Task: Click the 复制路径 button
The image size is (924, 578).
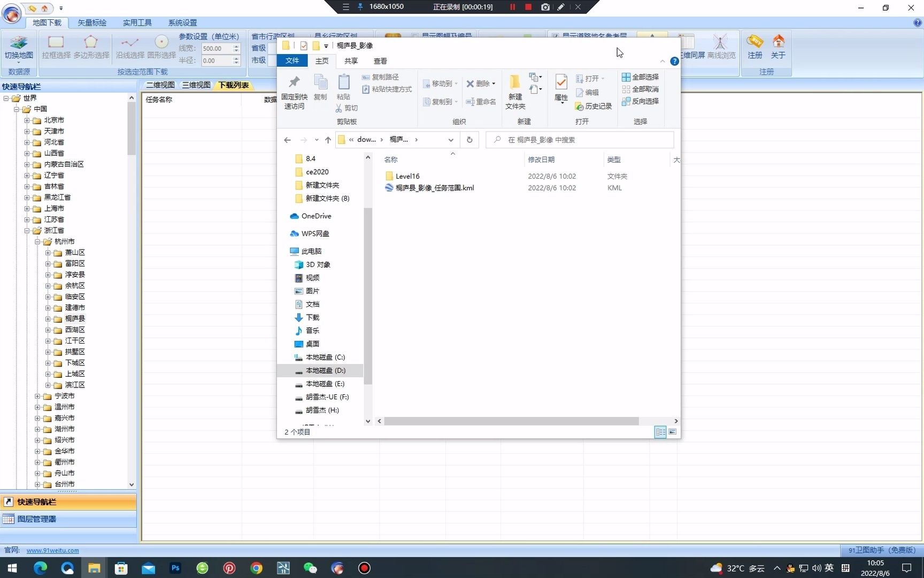Action: 380,77
